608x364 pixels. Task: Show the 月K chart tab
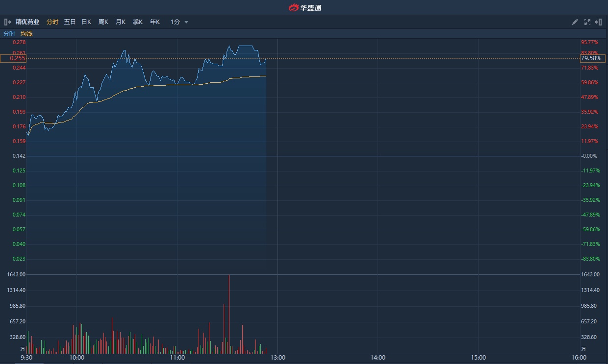point(121,22)
